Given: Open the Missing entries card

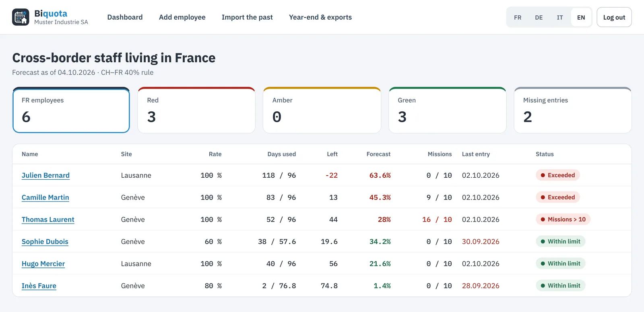Looking at the screenshot, I should 573,110.
